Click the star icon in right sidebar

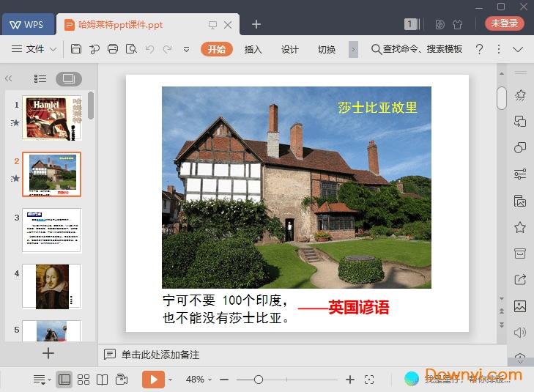click(520, 227)
